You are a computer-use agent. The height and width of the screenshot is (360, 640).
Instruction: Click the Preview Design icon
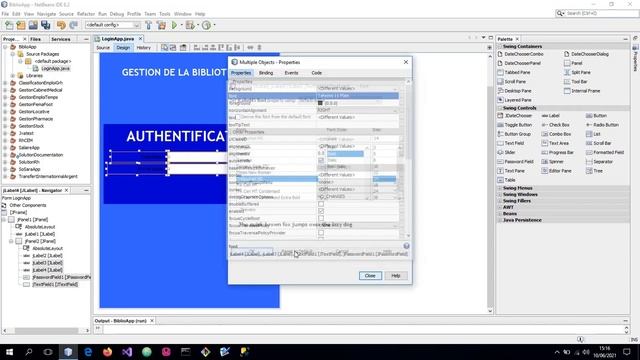tap(183, 48)
